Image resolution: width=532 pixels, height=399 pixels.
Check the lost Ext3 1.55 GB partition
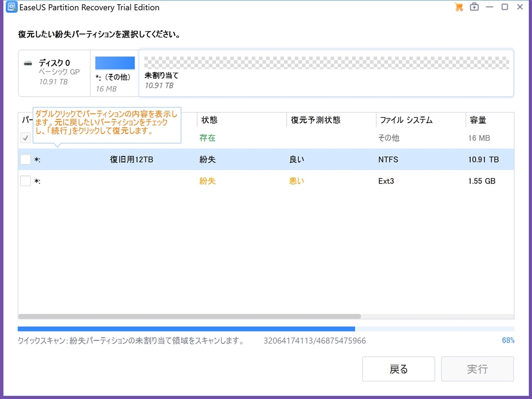[x=25, y=180]
